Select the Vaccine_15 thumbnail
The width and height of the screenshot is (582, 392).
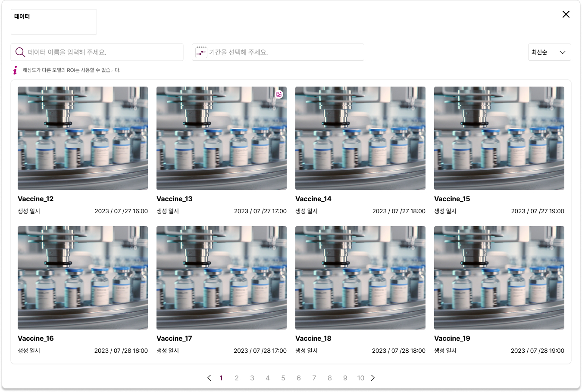click(x=499, y=138)
